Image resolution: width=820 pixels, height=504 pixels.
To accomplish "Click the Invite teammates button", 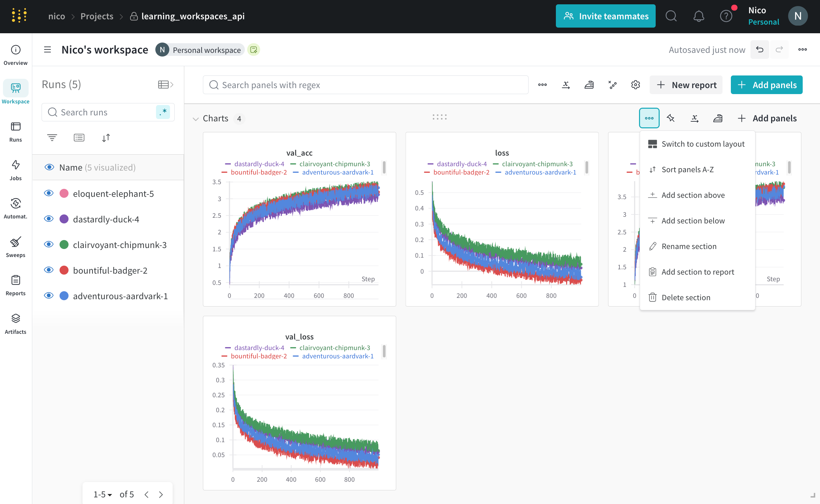I will tap(605, 16).
